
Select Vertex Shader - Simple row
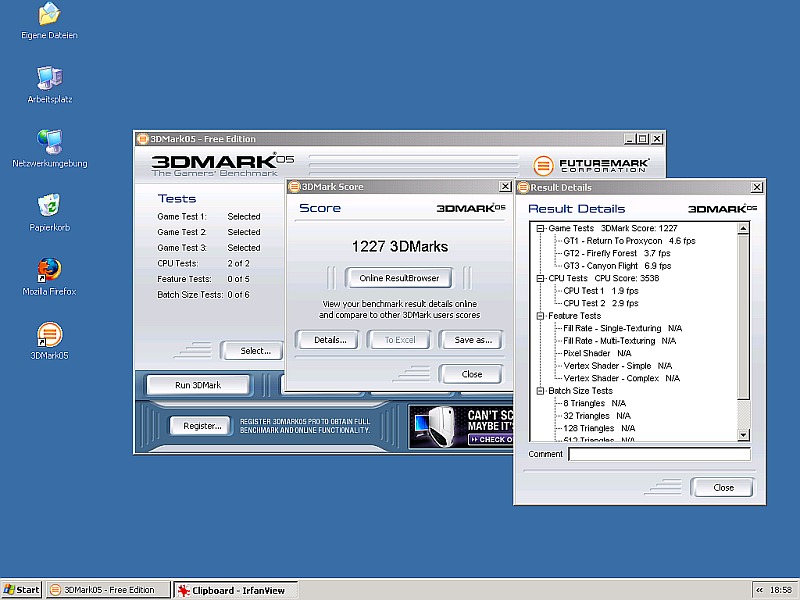pyautogui.click(x=617, y=366)
